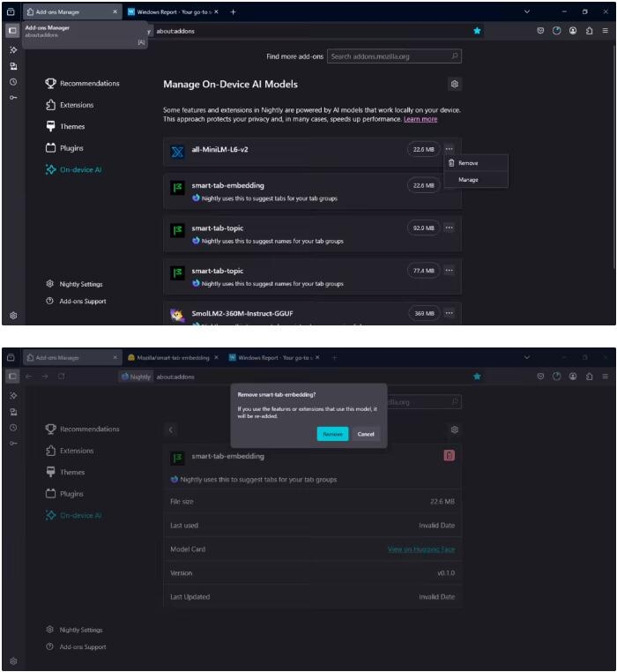Click the circular gauge icon in top toolbar
The height and width of the screenshot is (672, 617).
556,31
